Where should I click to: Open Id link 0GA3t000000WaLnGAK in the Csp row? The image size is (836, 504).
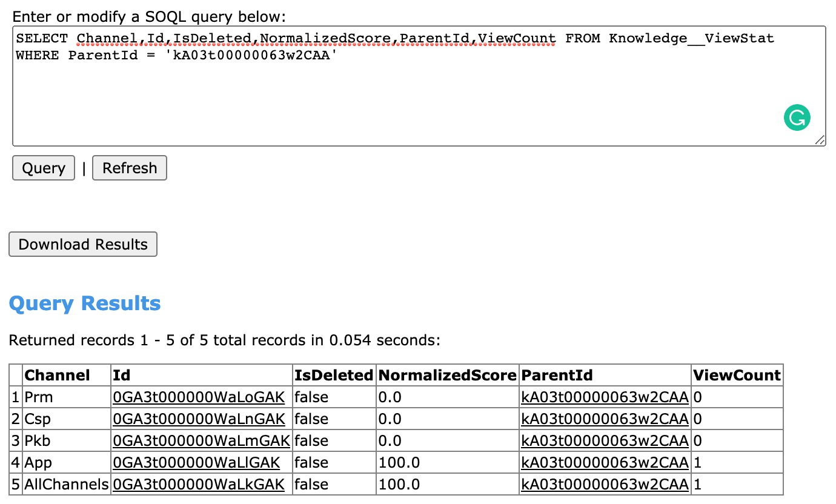[x=198, y=419]
